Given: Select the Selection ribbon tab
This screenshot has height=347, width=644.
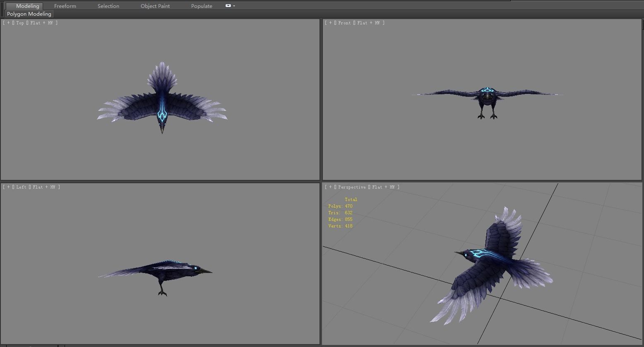Looking at the screenshot, I should click(108, 6).
